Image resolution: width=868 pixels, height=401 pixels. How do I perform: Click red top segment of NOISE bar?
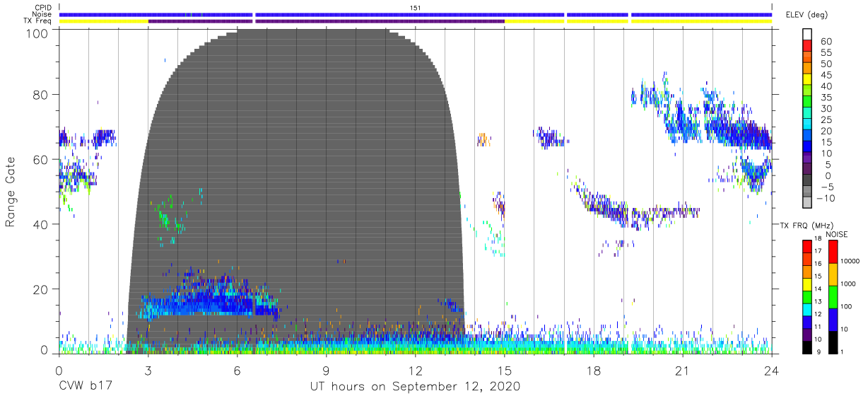tap(833, 251)
